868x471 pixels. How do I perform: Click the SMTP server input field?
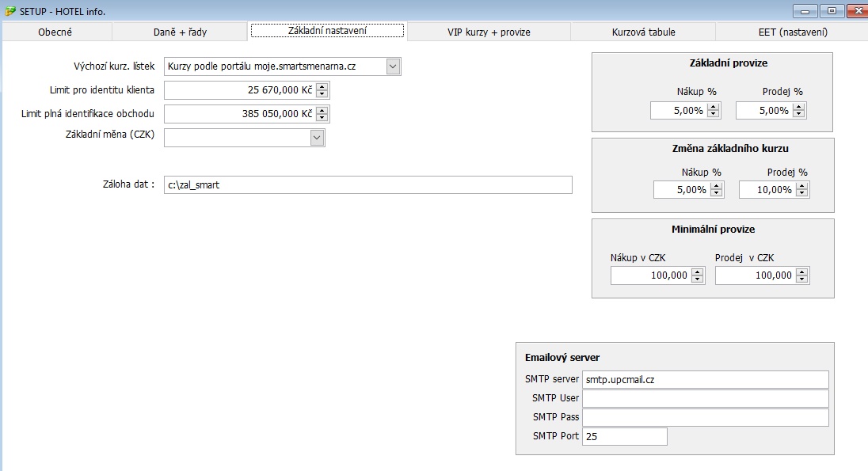coord(705,380)
